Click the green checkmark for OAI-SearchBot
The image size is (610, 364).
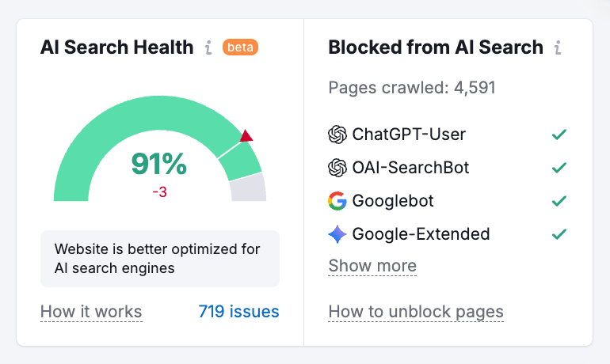[x=559, y=168]
